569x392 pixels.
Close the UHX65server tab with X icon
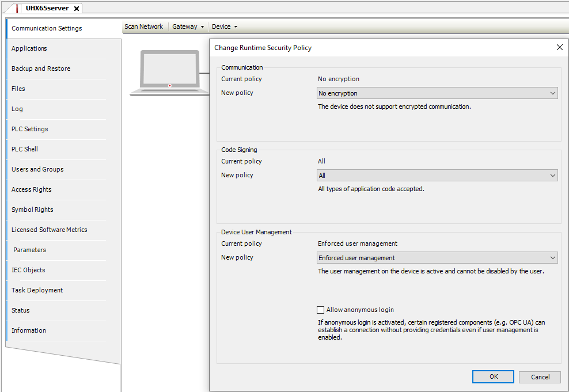click(x=76, y=9)
